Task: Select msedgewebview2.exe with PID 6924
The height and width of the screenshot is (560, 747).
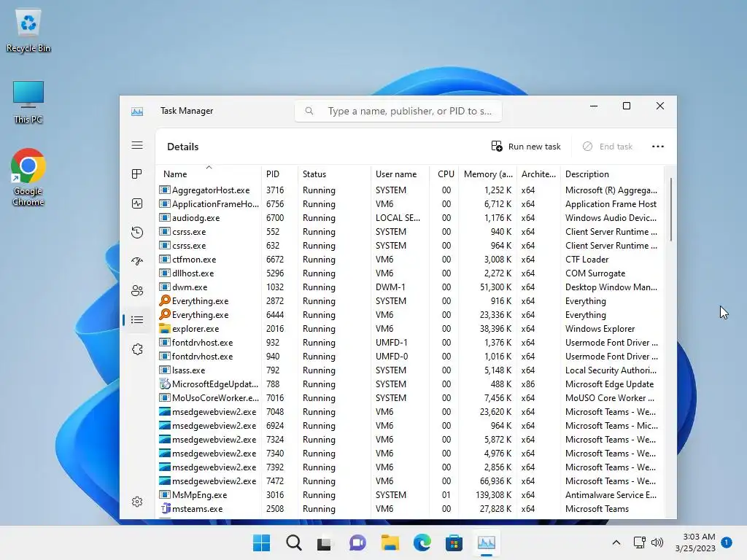Action: (x=410, y=426)
